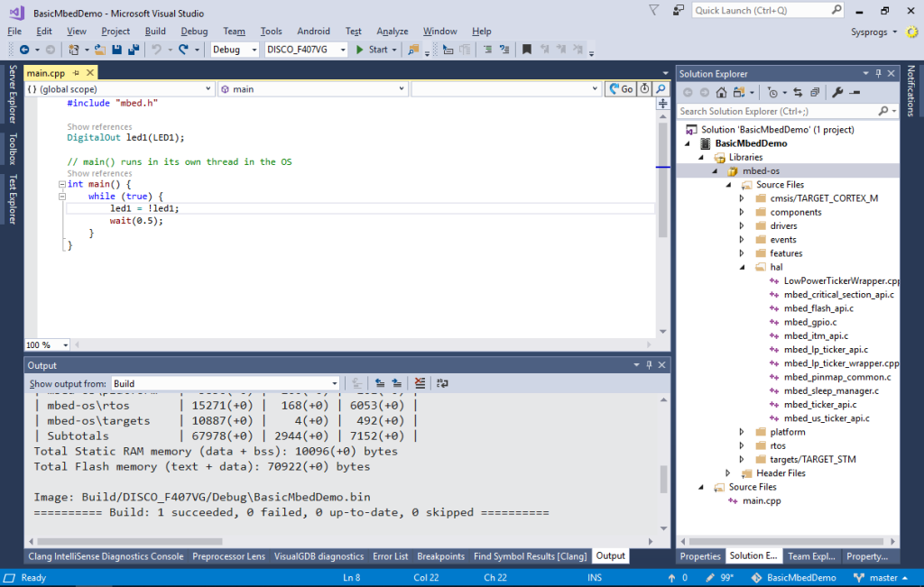Open the solution configuration dropdown showing Debug
Image resolution: width=924 pixels, height=587 pixels.
coord(233,50)
